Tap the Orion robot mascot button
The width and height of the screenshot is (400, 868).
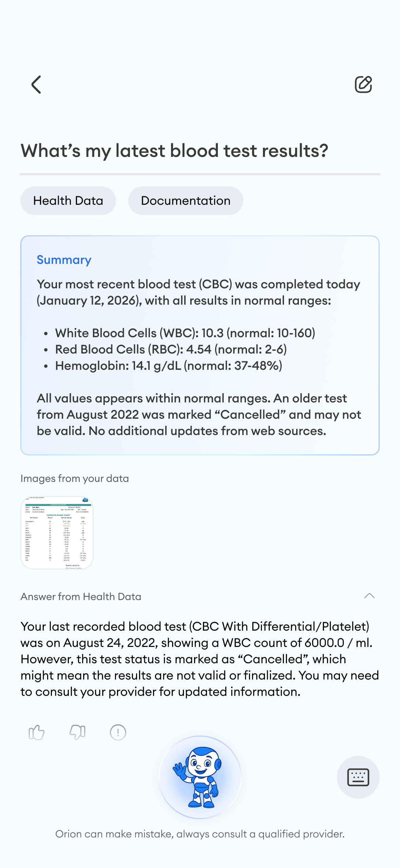tap(200, 777)
